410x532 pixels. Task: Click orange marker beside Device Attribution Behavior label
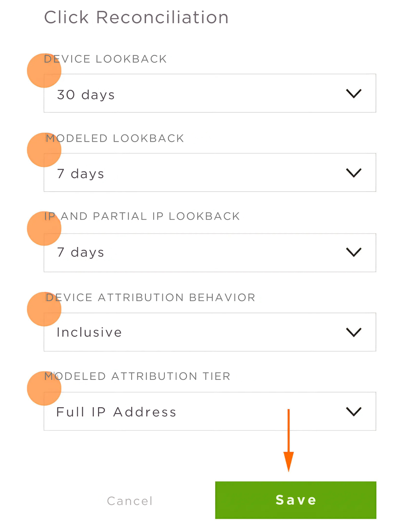(x=44, y=309)
